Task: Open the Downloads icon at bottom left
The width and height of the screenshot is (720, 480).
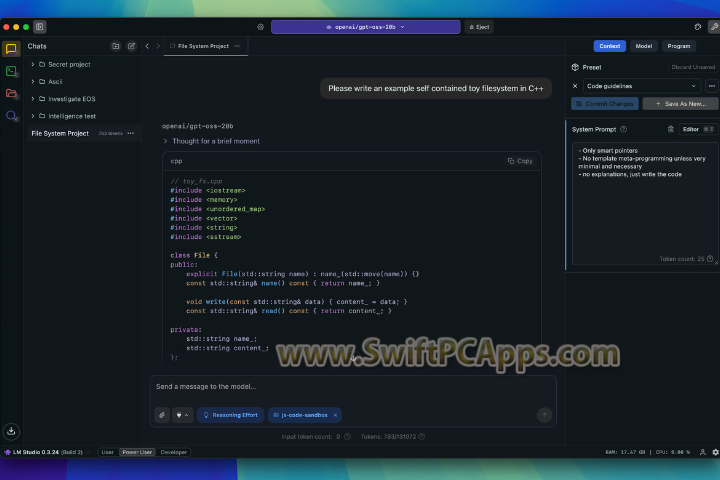Action: [x=11, y=431]
